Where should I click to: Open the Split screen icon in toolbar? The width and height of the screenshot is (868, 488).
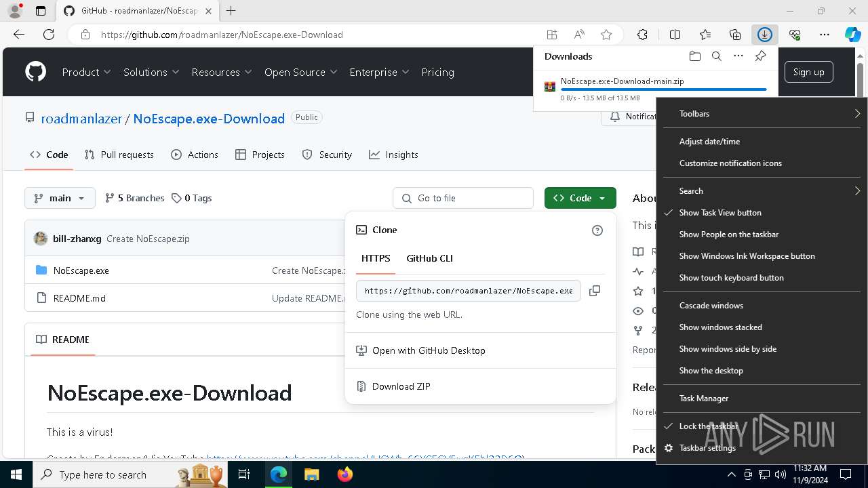pos(675,35)
